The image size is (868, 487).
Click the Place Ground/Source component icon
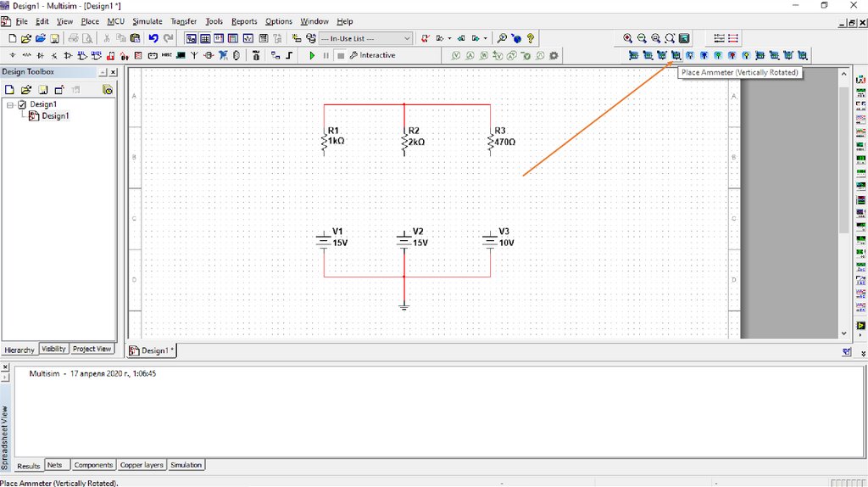pyautogui.click(x=13, y=56)
